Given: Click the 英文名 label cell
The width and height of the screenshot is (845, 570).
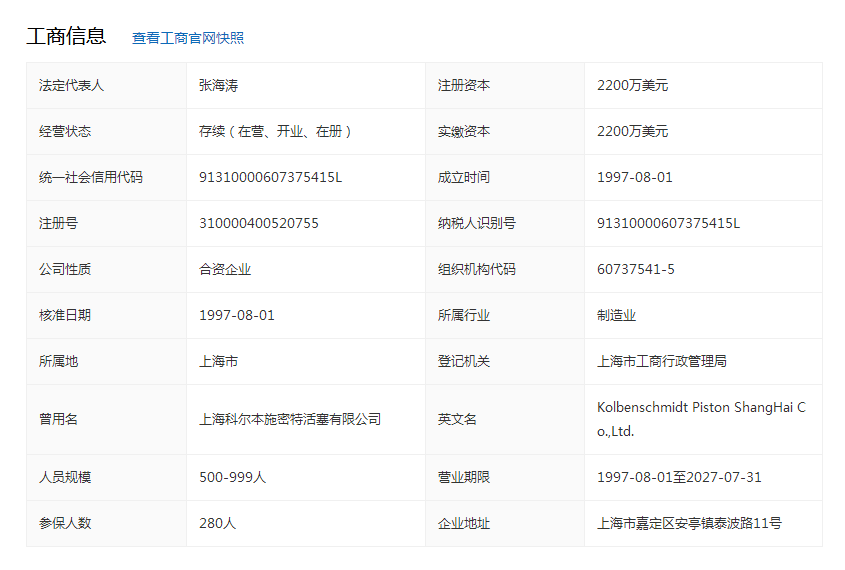Looking at the screenshot, I should (505, 419).
